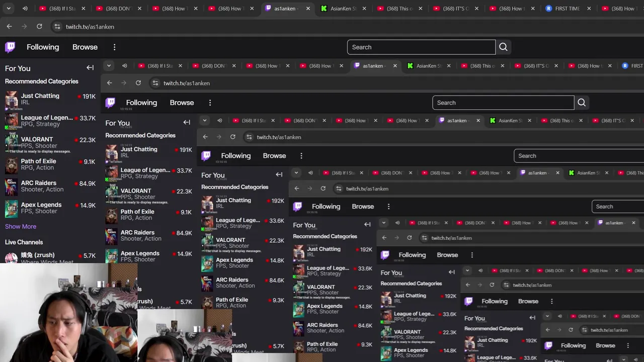Close the outermost "(368) IT'S O" tab
Image resolution: width=644 pixels, height=362 pixels.
tap(477, 9)
